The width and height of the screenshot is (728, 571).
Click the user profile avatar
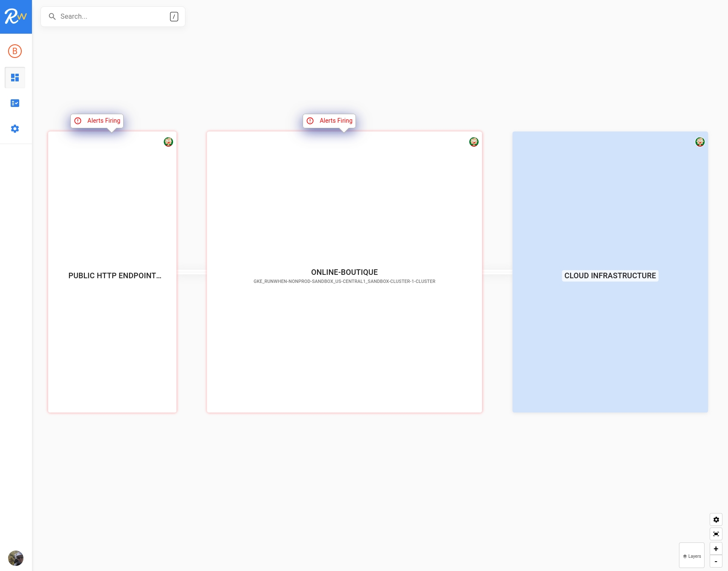tap(16, 558)
